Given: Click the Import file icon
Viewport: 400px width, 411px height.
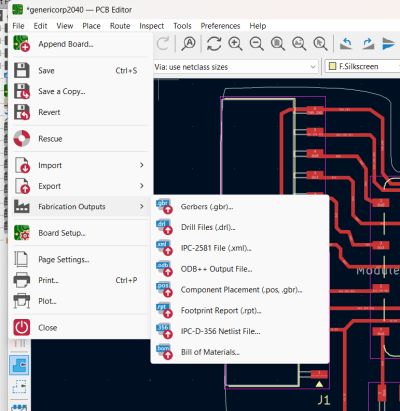Looking at the screenshot, I should click(x=22, y=165).
